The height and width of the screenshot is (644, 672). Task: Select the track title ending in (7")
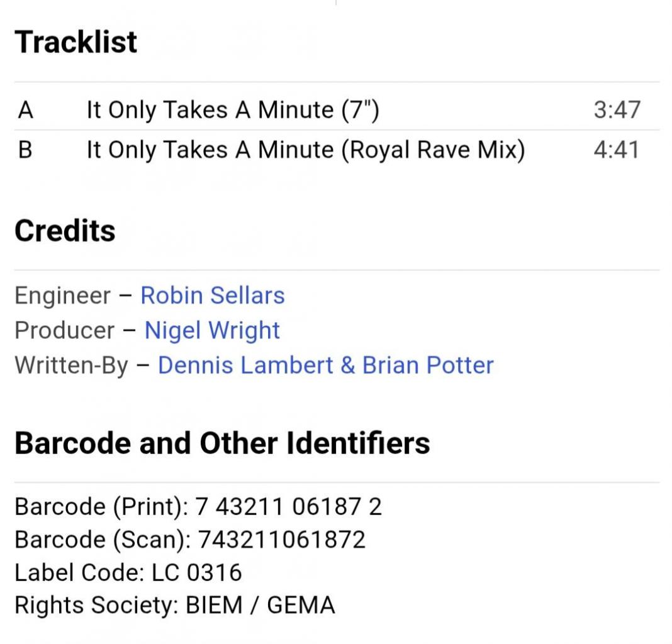(x=233, y=110)
